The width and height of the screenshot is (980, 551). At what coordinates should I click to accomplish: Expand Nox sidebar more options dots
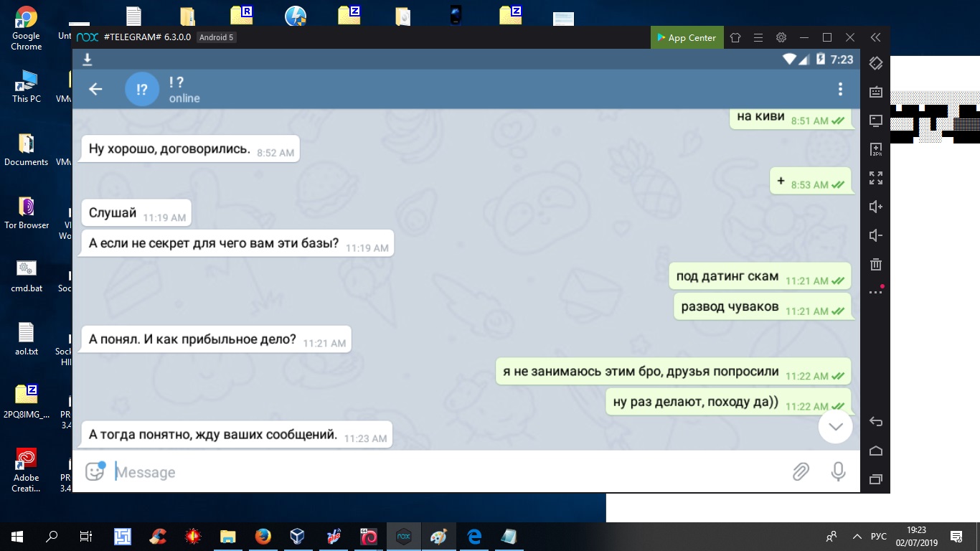pos(875,292)
